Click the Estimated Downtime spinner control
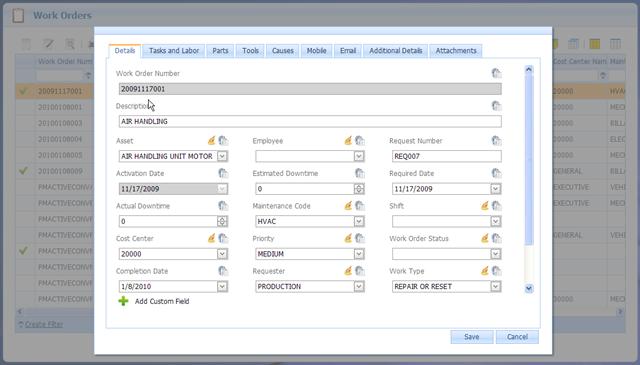The width and height of the screenshot is (640, 365). click(359, 189)
